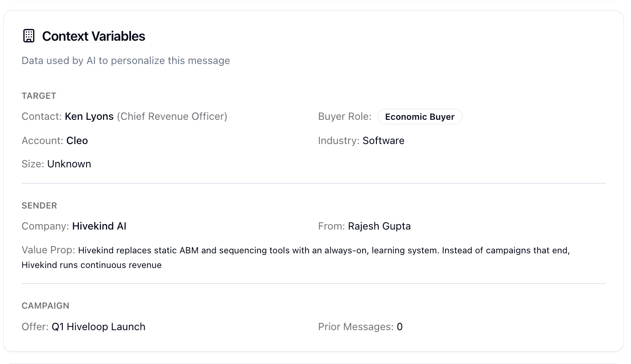Click the Context Variables heading
Screen dimensions: 631x364
click(93, 36)
